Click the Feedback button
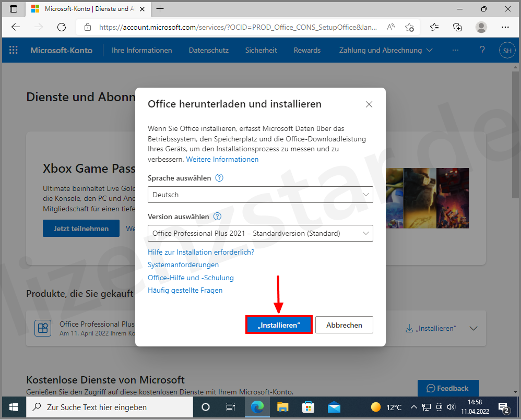The height and width of the screenshot is (420, 521). click(448, 388)
